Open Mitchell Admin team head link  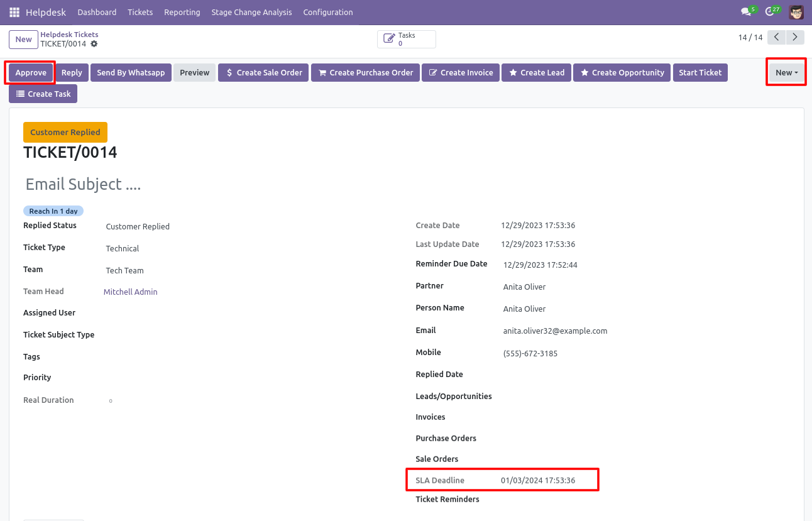[131, 292]
